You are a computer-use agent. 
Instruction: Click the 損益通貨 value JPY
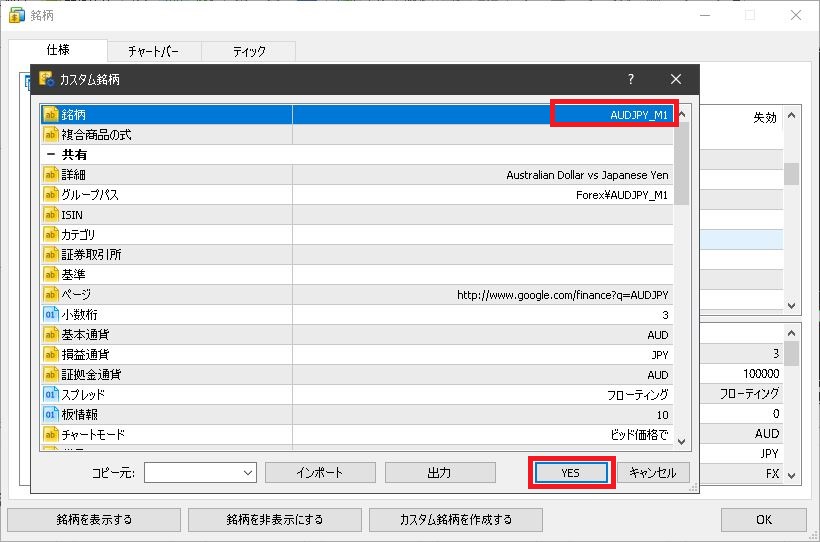659,355
